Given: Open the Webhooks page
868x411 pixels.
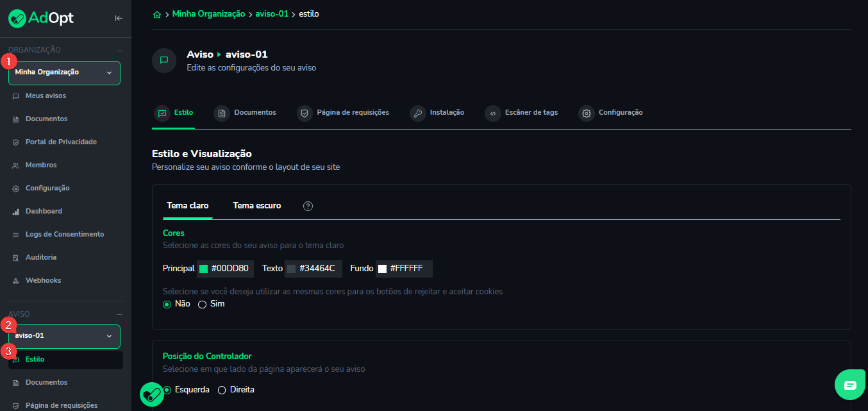Looking at the screenshot, I should (43, 281).
